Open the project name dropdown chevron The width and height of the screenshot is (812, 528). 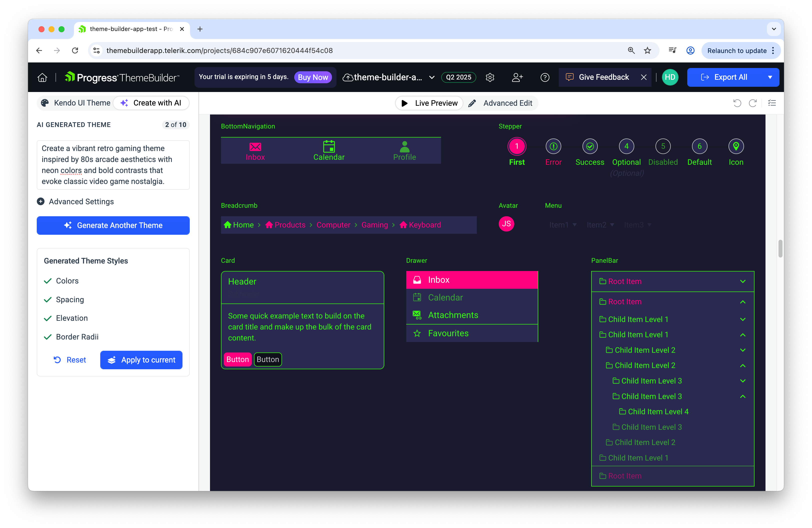tap(431, 77)
